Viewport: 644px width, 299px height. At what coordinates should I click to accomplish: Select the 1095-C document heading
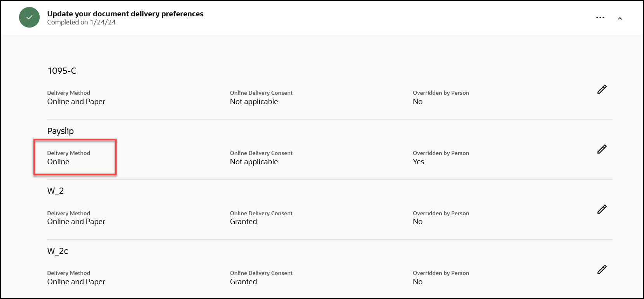point(62,71)
